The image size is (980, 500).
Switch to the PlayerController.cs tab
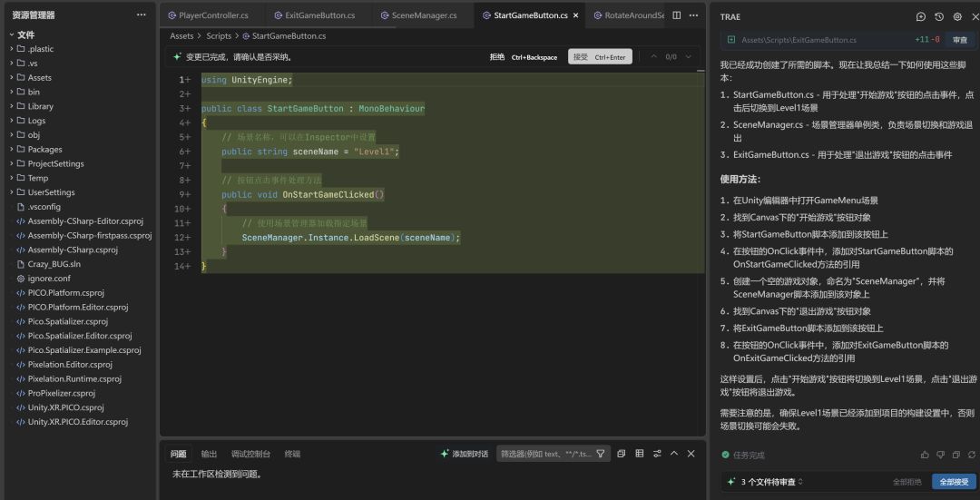coord(213,15)
